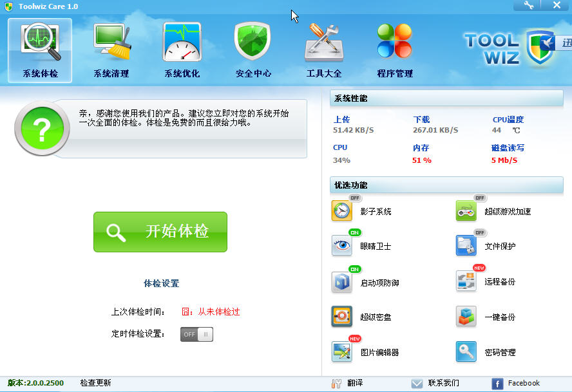Click the 优选功能 panel header

[446, 185]
